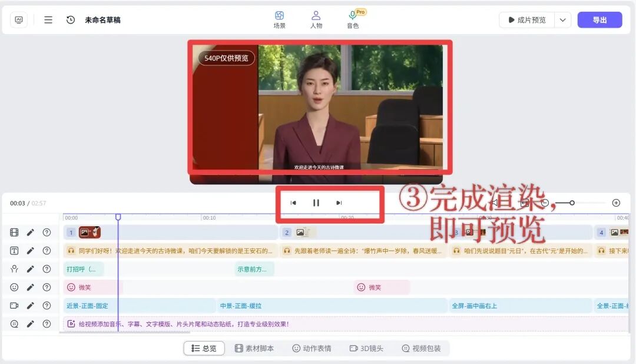Screen dimensions: 636x364
Task: Open the 人物 (Character) panel
Action: click(316, 19)
